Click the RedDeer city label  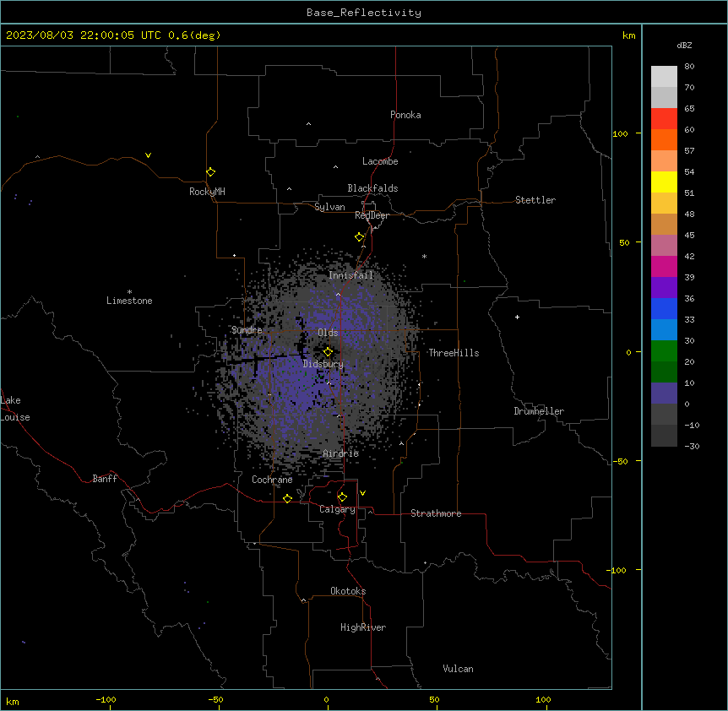click(372, 215)
